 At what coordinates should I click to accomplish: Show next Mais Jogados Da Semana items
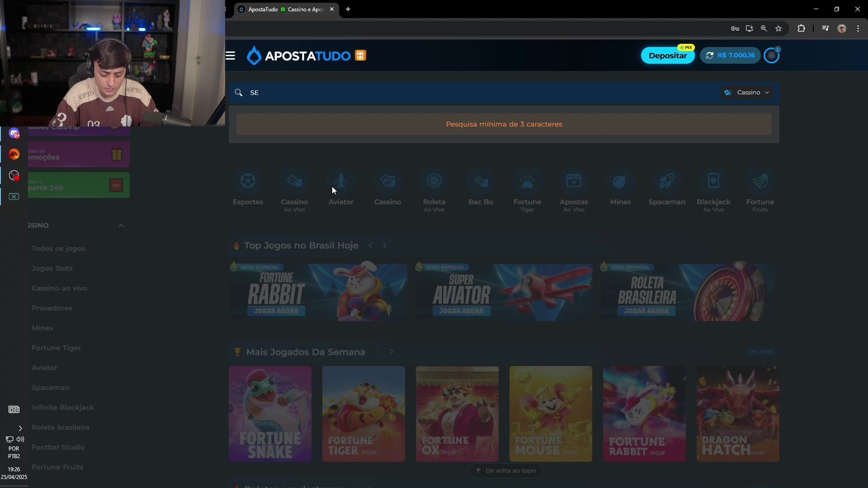(392, 352)
